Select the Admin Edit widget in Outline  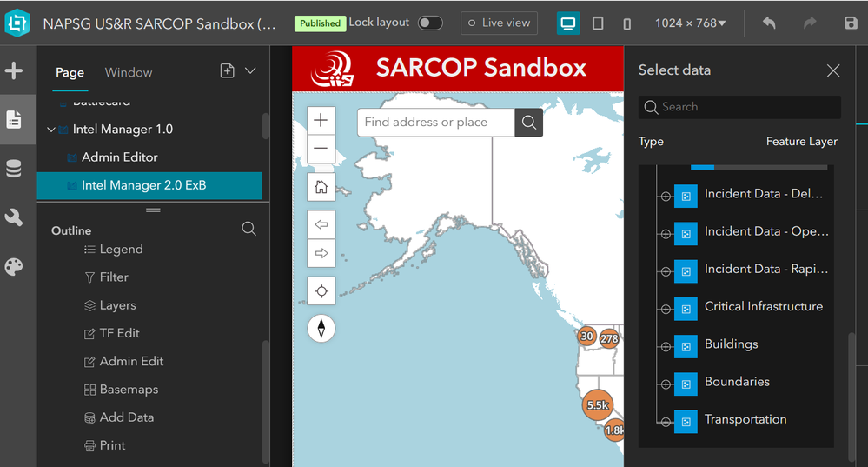[123, 361]
